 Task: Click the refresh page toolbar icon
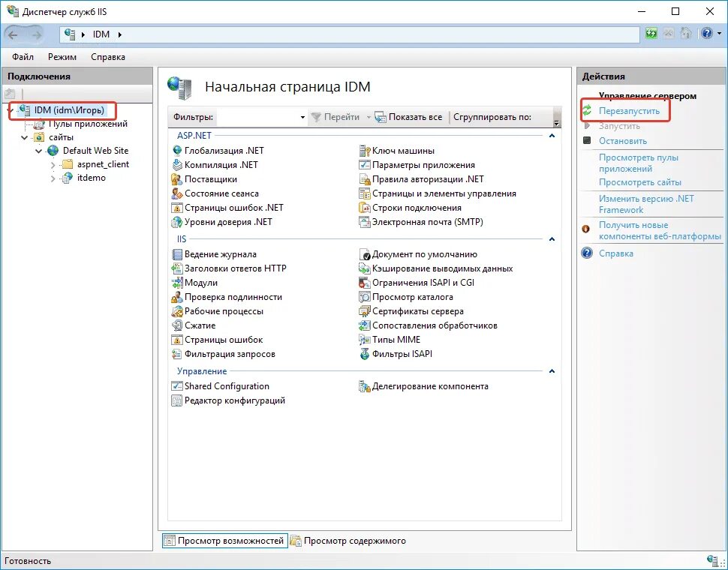click(x=651, y=34)
